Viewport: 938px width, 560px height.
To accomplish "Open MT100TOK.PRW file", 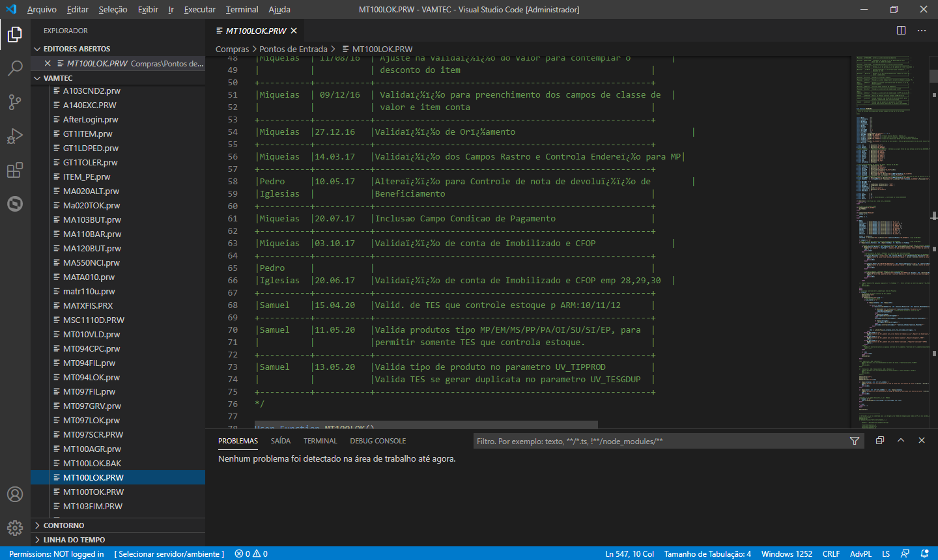I will (x=118, y=492).
